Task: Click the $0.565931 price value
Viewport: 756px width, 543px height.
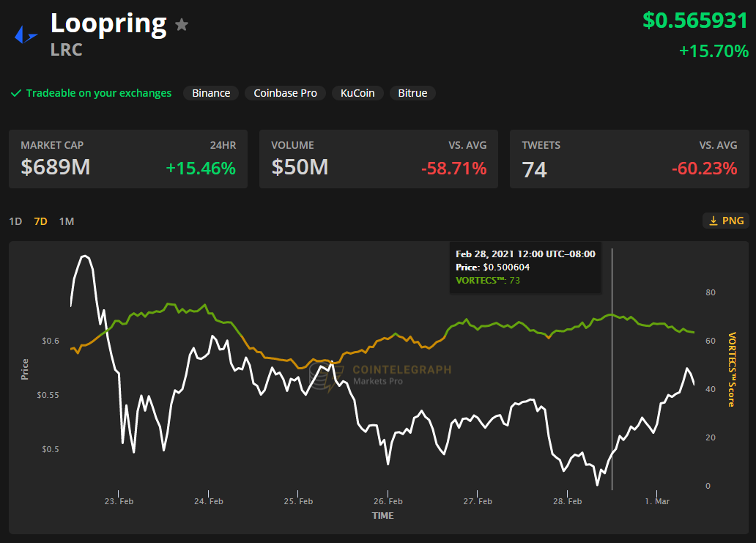Action: click(x=695, y=21)
